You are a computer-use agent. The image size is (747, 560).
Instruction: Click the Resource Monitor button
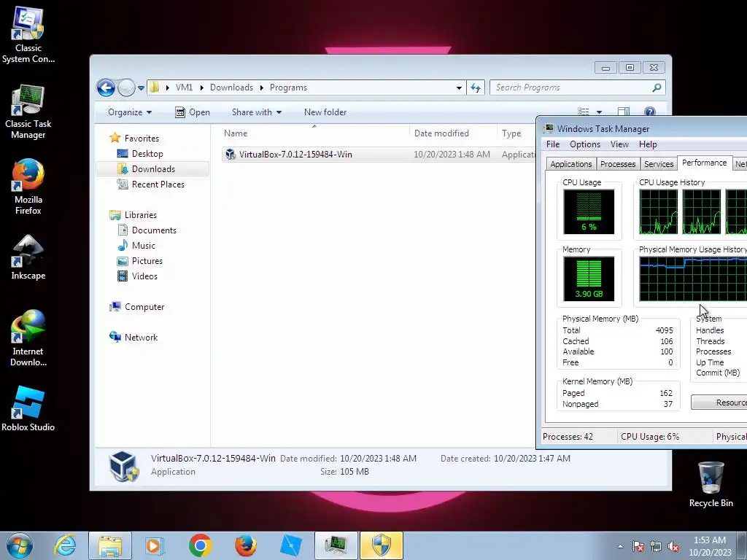[719, 402]
